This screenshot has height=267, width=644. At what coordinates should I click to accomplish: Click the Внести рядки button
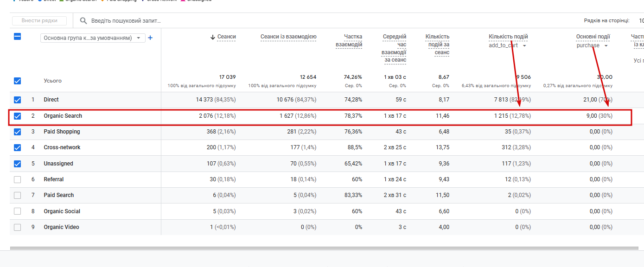(39, 21)
